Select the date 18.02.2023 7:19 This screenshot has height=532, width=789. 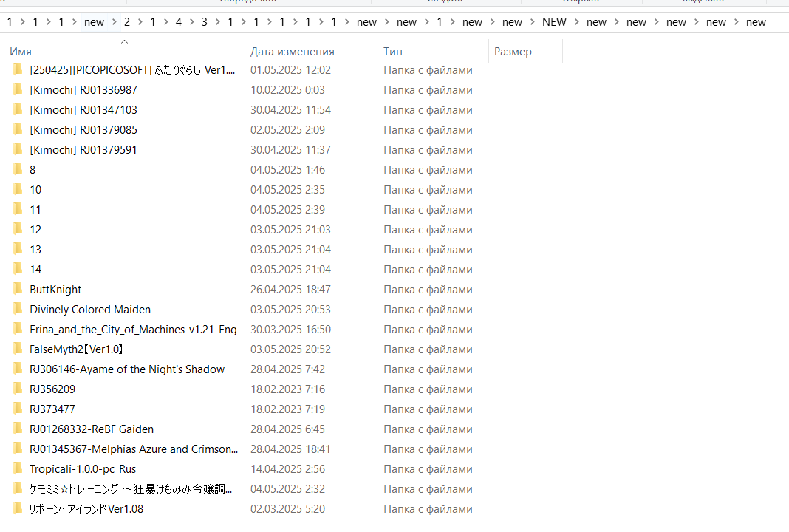point(288,409)
